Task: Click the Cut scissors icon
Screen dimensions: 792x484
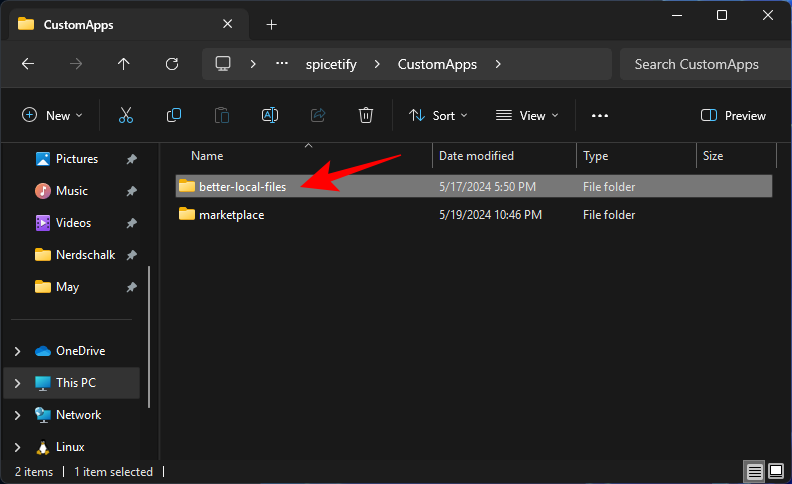Action: [126, 116]
